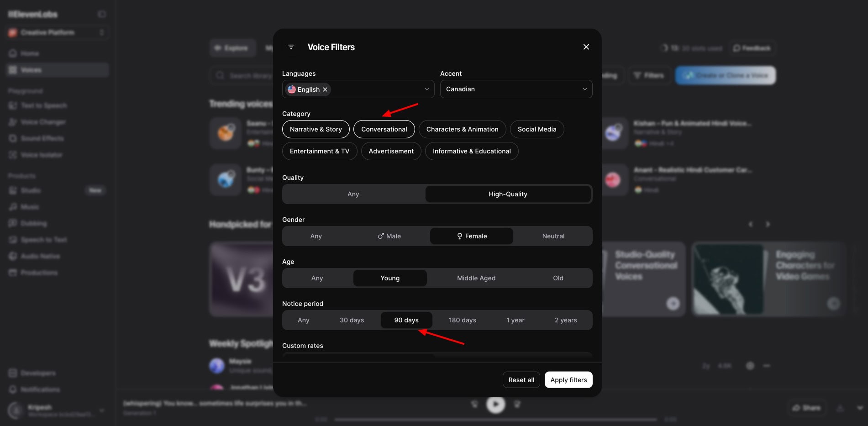Choose Female gender filter

coord(472,236)
